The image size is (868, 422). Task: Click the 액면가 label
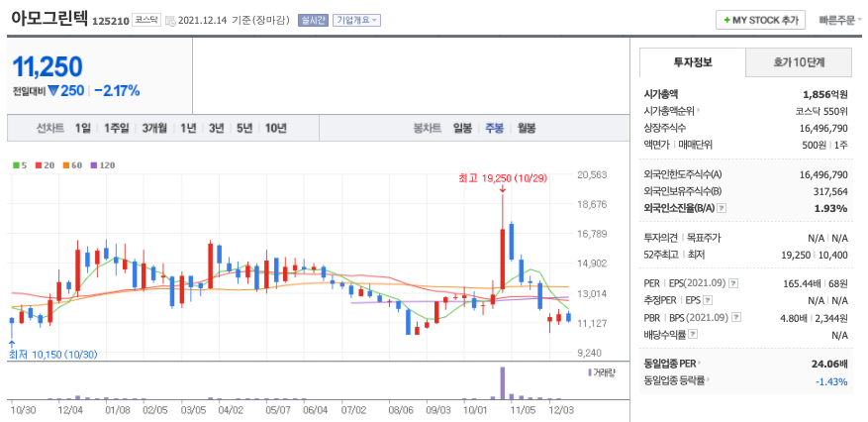[656, 145]
